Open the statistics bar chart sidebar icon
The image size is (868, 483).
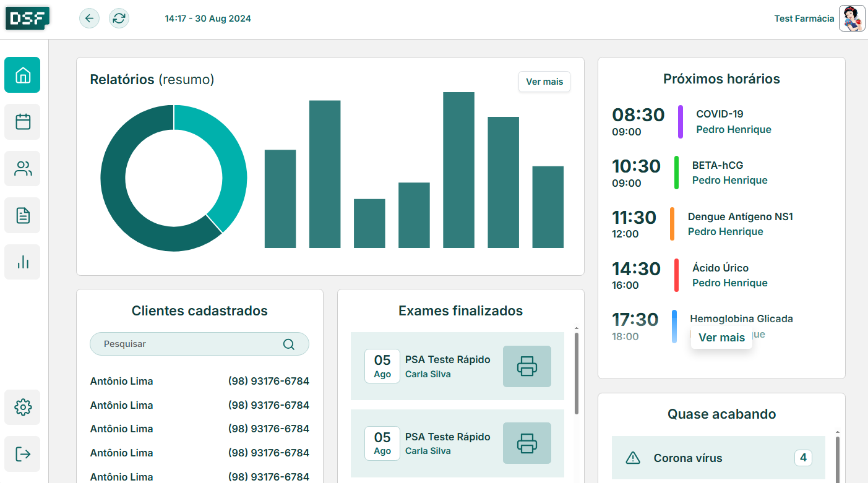tap(22, 262)
